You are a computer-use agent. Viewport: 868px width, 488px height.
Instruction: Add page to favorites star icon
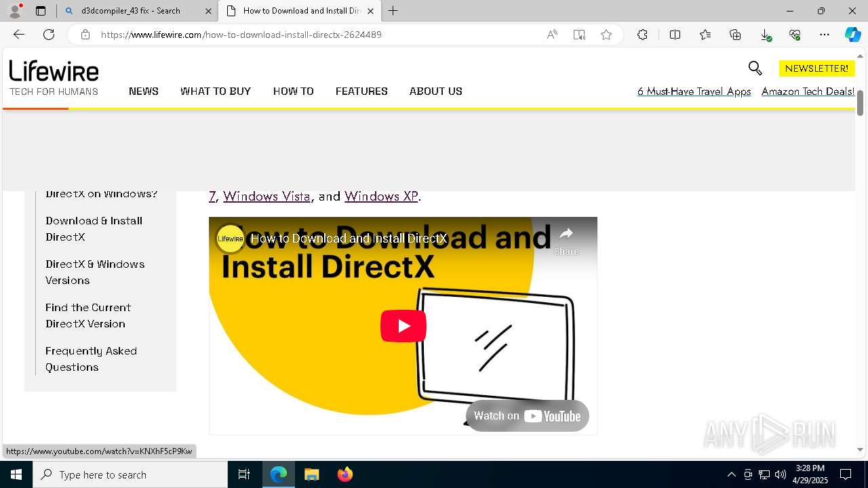tap(606, 35)
